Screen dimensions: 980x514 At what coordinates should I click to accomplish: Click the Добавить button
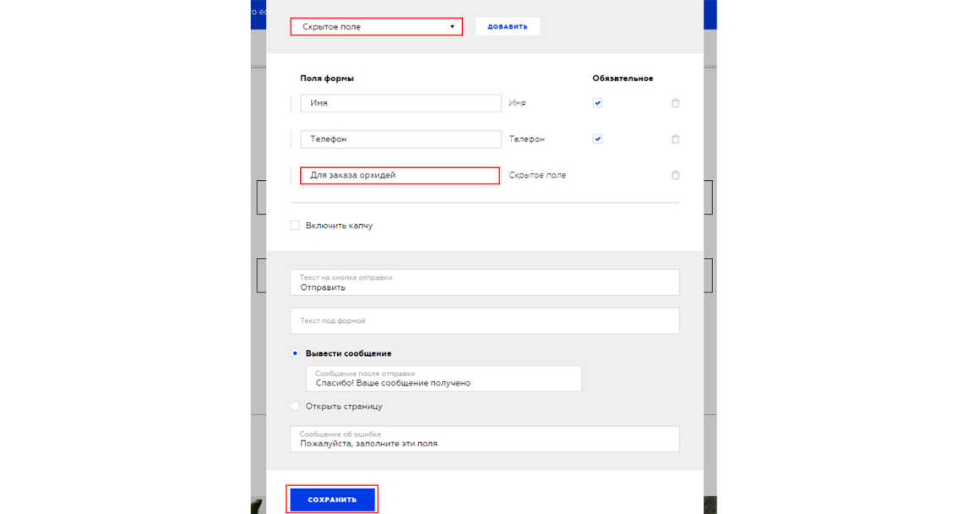coord(508,27)
